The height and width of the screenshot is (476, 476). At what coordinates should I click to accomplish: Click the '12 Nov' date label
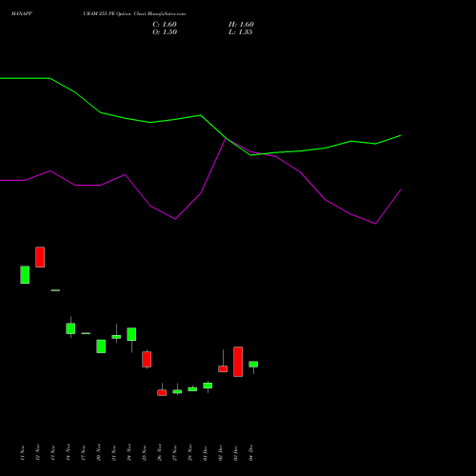pos(37,452)
